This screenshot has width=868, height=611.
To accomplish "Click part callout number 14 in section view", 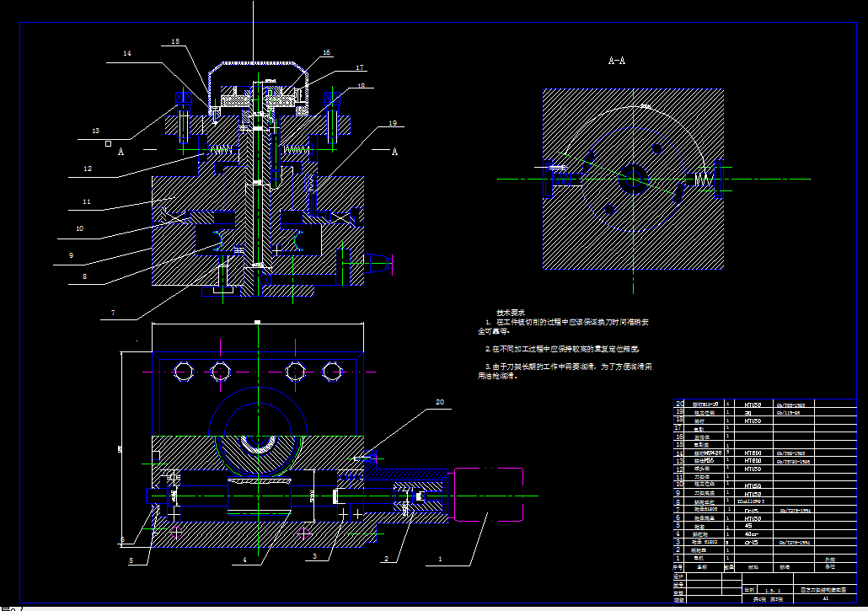I will [127, 53].
